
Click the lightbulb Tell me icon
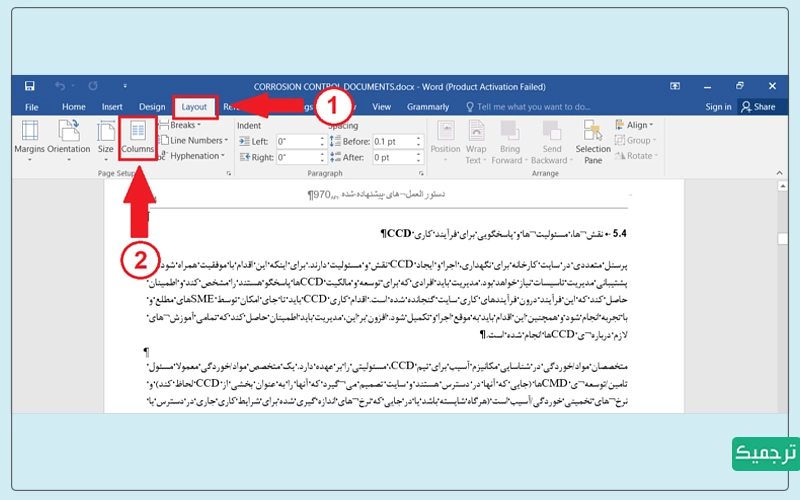click(x=470, y=107)
